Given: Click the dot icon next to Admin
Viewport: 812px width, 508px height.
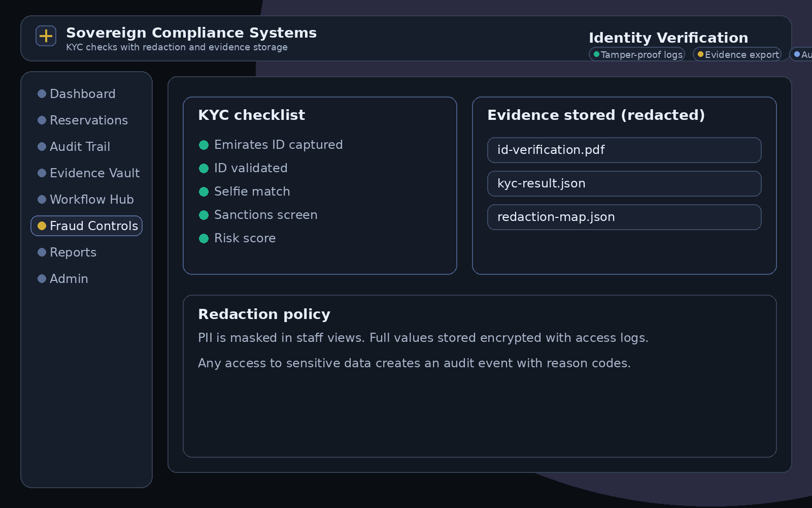Looking at the screenshot, I should pyautogui.click(x=42, y=278).
